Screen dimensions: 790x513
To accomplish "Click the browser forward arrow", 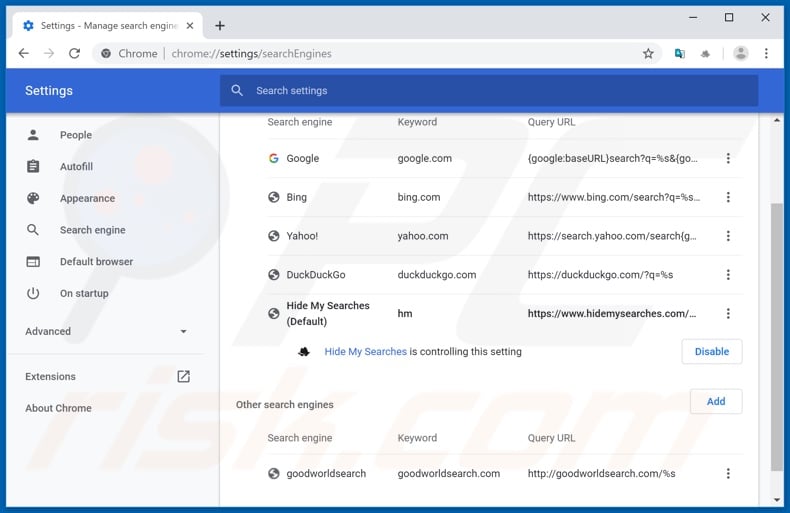I will [49, 53].
